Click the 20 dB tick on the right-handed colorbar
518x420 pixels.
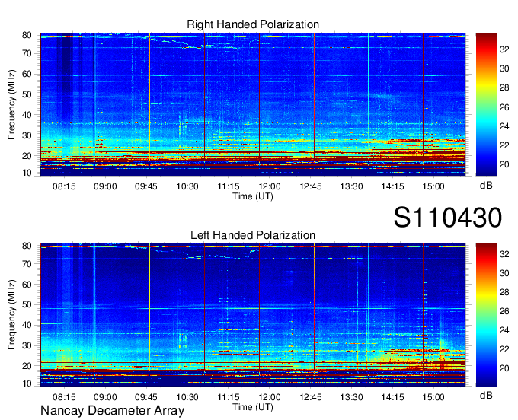tap(504, 164)
